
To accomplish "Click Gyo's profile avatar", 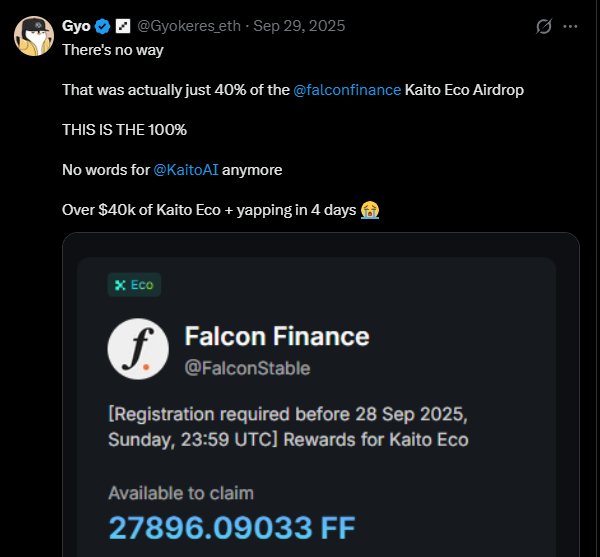I will pyautogui.click(x=32, y=35).
